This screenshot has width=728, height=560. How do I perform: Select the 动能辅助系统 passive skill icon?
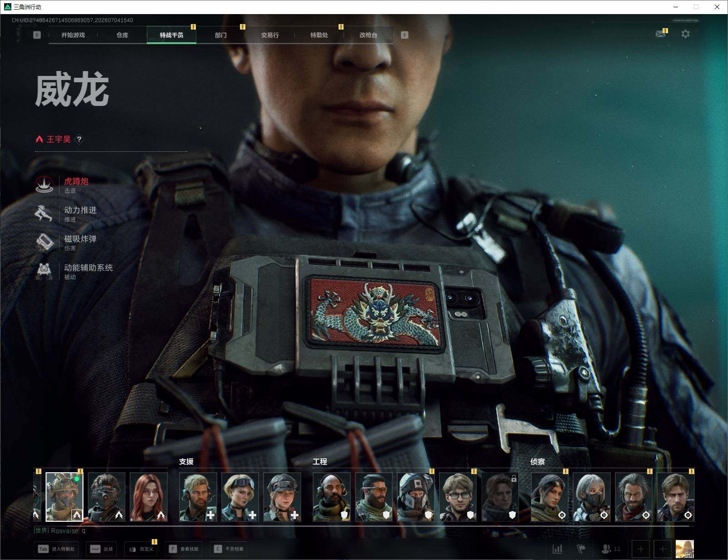(x=45, y=271)
